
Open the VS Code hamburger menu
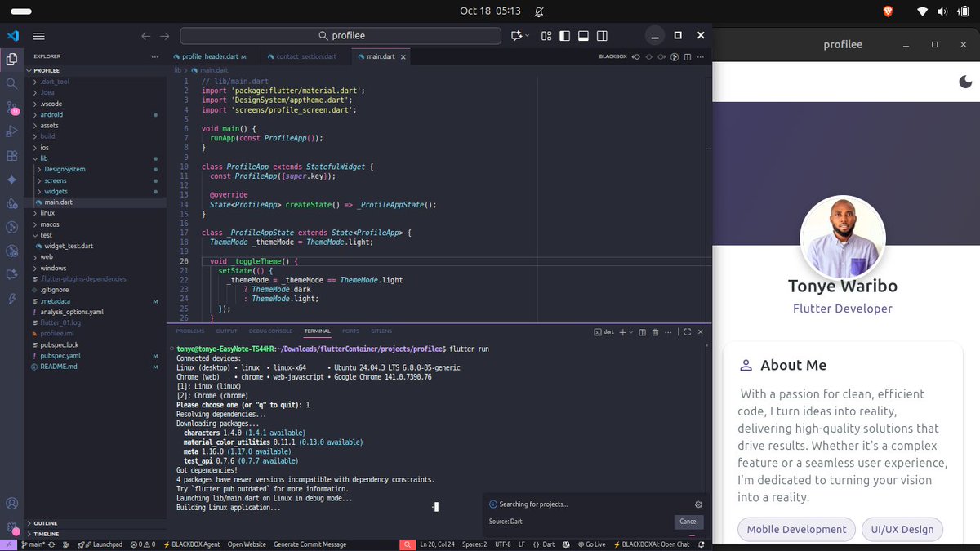point(38,36)
